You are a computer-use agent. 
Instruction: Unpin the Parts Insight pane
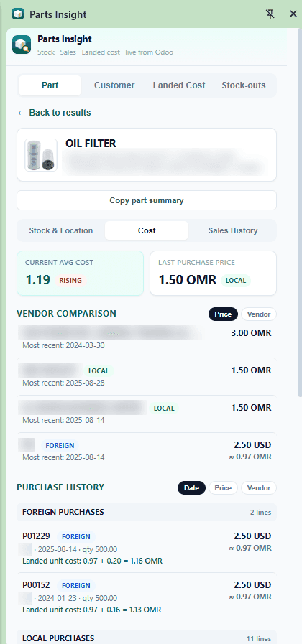click(270, 14)
